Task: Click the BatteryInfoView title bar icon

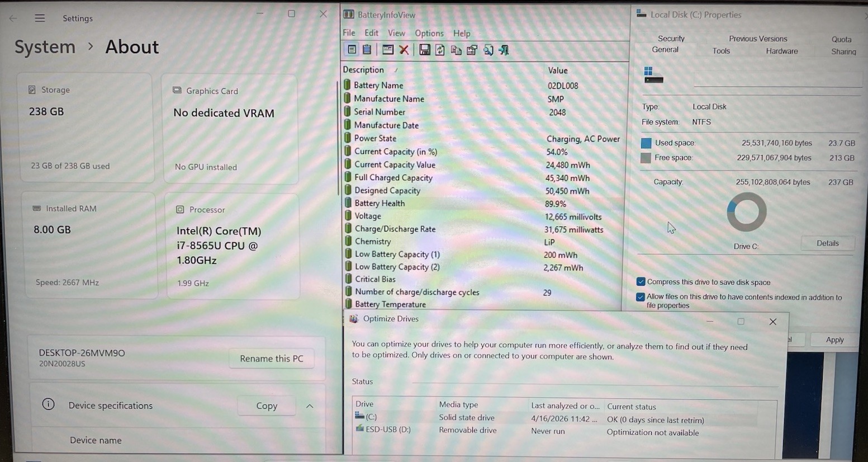Action: pos(349,15)
